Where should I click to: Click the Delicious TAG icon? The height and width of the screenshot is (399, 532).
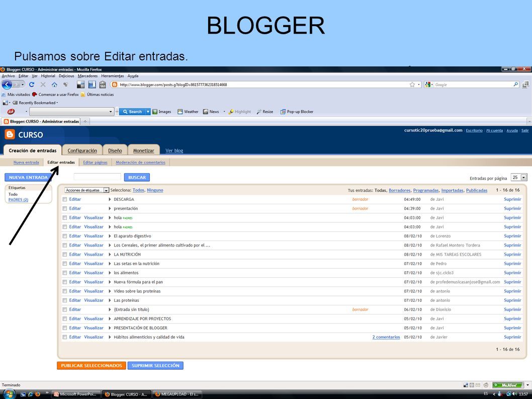[103, 85]
